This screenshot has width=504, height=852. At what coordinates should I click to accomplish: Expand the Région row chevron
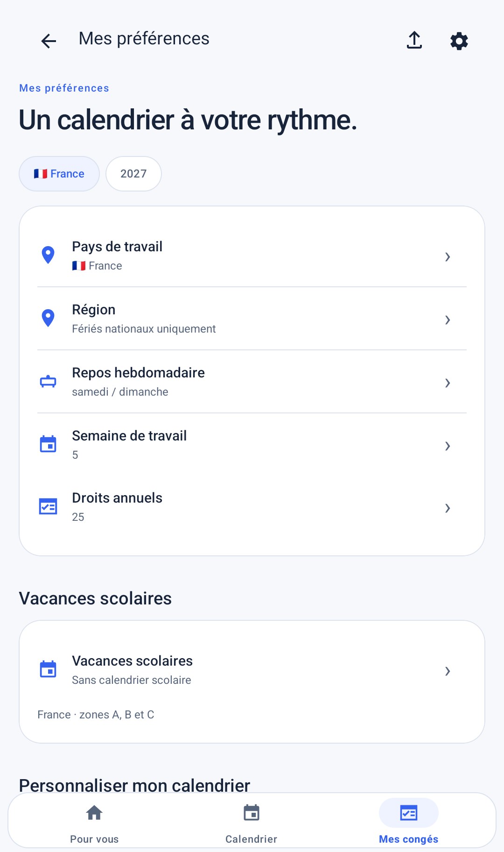(448, 320)
